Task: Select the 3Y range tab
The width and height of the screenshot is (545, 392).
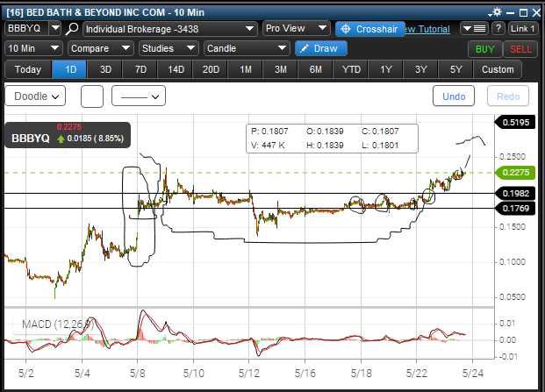Action: [x=421, y=69]
